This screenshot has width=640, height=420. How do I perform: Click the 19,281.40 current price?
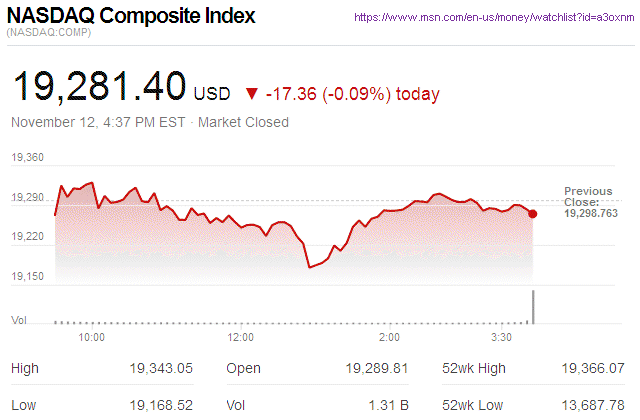point(99,87)
